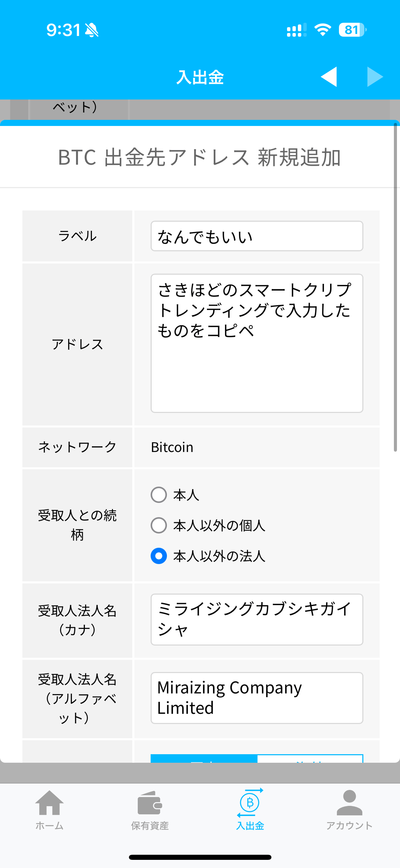Tap the battery indicator showing 81
The width and height of the screenshot is (400, 868).
[x=352, y=30]
